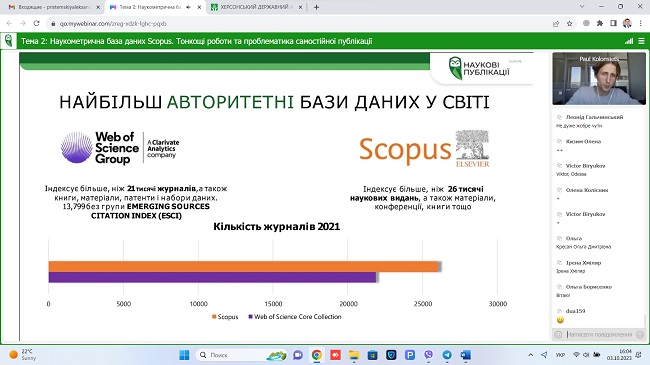This screenshot has height=365, width=650.
Task: Toggle the system volume control
Action: pos(586,355)
